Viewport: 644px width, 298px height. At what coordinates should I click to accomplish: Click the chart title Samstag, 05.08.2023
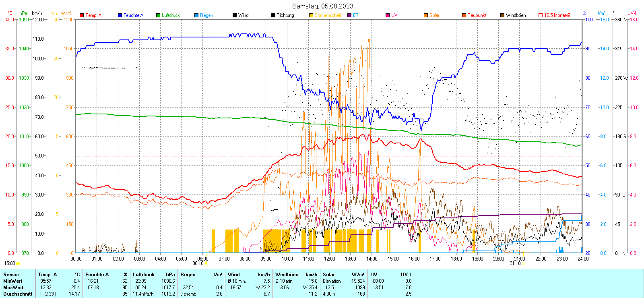[322, 6]
